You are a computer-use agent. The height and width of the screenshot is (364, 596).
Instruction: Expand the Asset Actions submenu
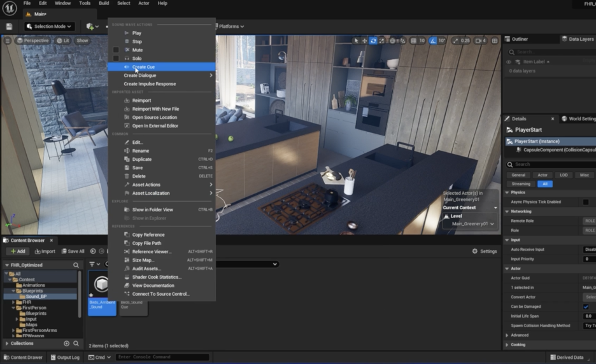161,185
